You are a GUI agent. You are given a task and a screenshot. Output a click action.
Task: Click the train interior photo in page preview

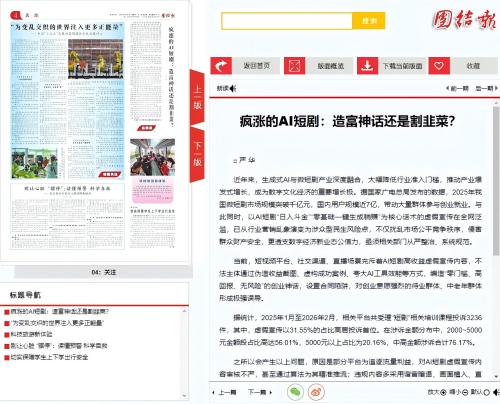click(153, 157)
